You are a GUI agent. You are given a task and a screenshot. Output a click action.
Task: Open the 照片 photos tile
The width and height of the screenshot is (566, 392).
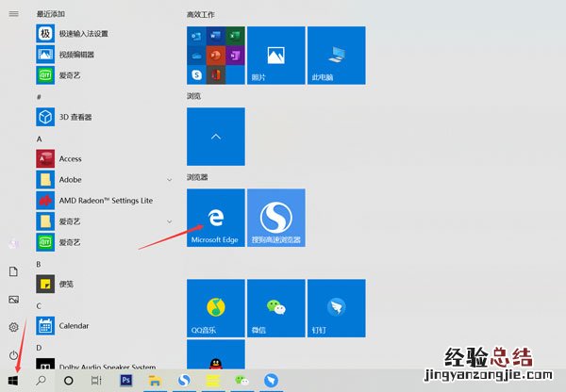click(x=275, y=55)
